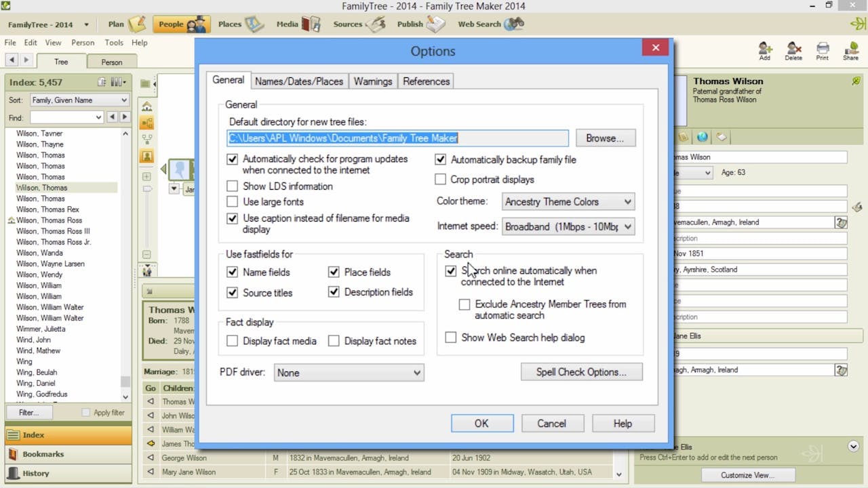Click the Print icon in the toolbar
868x488 pixels.
click(x=823, y=49)
